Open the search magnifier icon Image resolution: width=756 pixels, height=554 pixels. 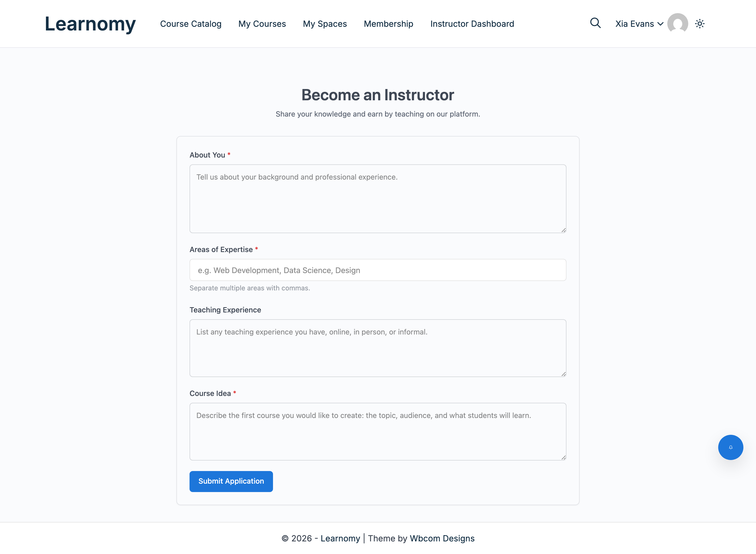595,23
